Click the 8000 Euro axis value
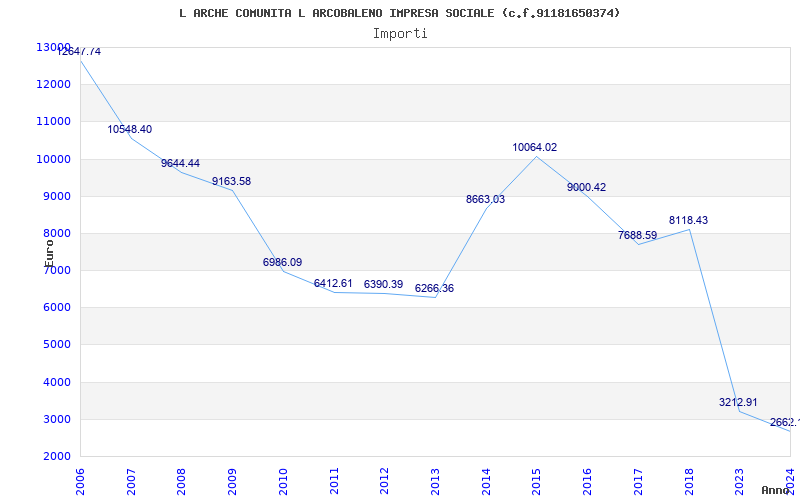The height and width of the screenshot is (500, 800). (56, 234)
